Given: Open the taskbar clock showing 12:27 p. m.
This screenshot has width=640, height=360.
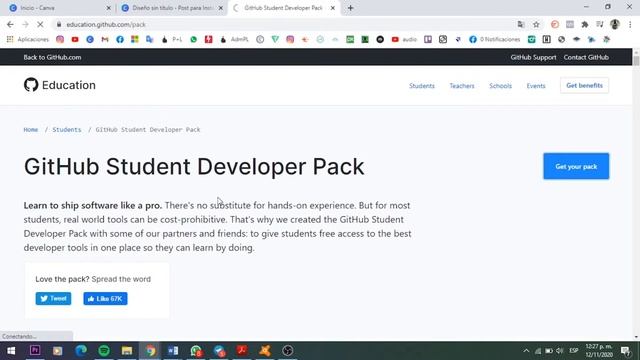Looking at the screenshot, I should 599,351.
